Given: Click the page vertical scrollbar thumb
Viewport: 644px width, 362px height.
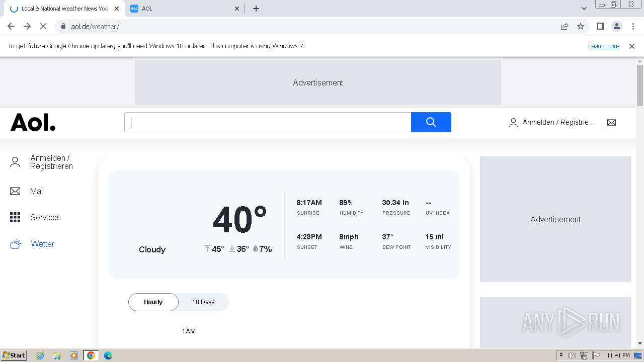Looking at the screenshot, I should [640, 85].
